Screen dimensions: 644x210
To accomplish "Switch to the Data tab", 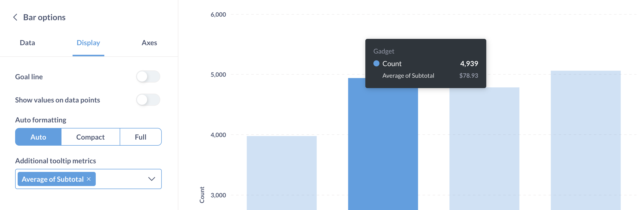I will (x=27, y=43).
